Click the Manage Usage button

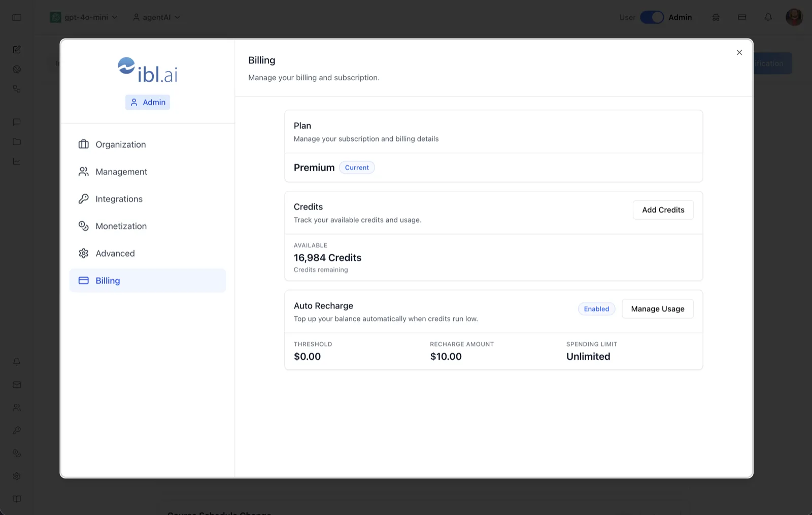pyautogui.click(x=657, y=309)
